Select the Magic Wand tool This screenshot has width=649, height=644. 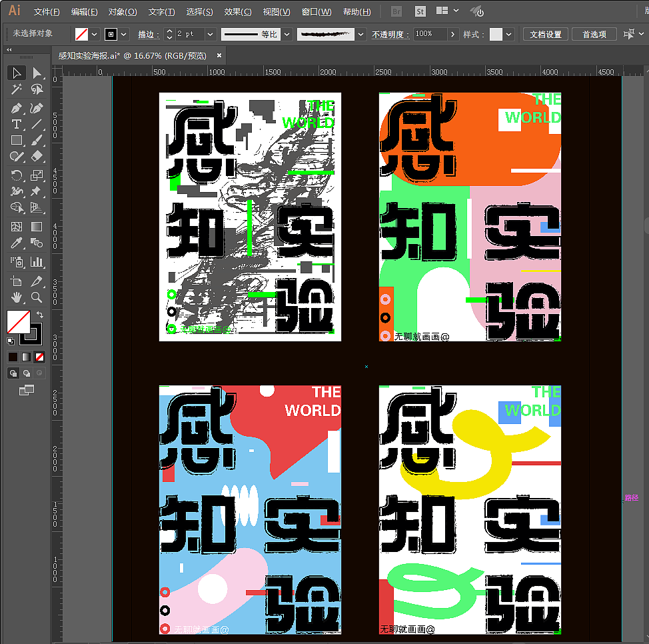coord(17,89)
